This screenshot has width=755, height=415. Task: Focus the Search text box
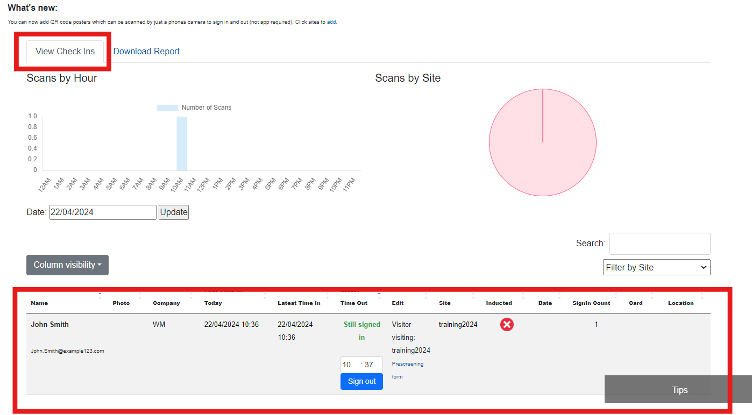[659, 243]
